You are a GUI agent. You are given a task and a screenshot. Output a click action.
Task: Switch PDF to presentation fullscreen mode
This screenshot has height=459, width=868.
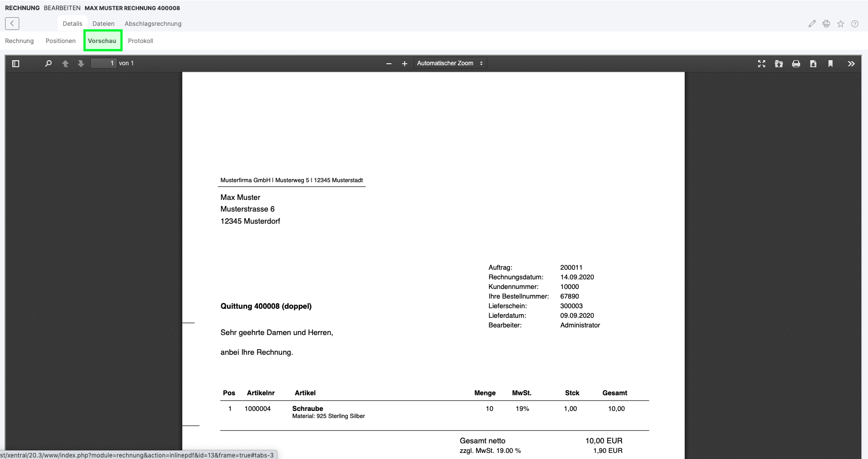(762, 64)
